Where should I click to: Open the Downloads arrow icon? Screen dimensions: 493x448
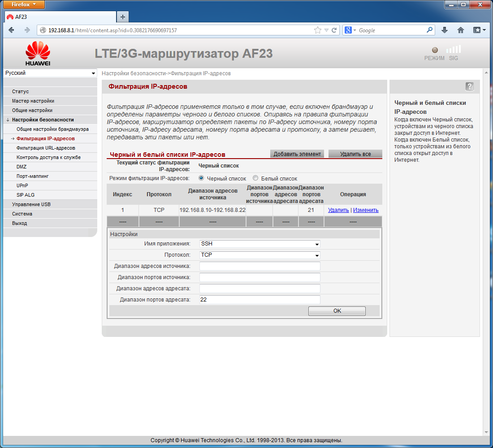tap(444, 30)
